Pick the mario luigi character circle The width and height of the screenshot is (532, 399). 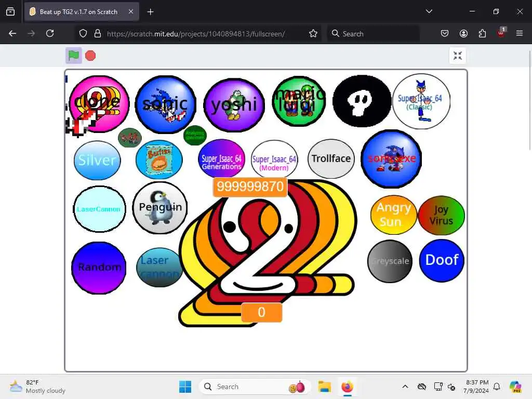click(x=299, y=101)
